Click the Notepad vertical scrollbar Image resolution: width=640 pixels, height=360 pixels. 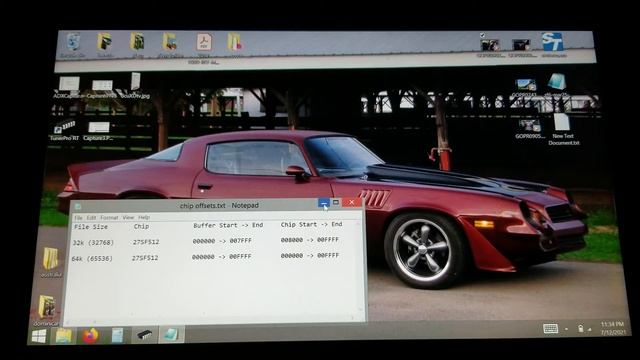(x=360, y=267)
